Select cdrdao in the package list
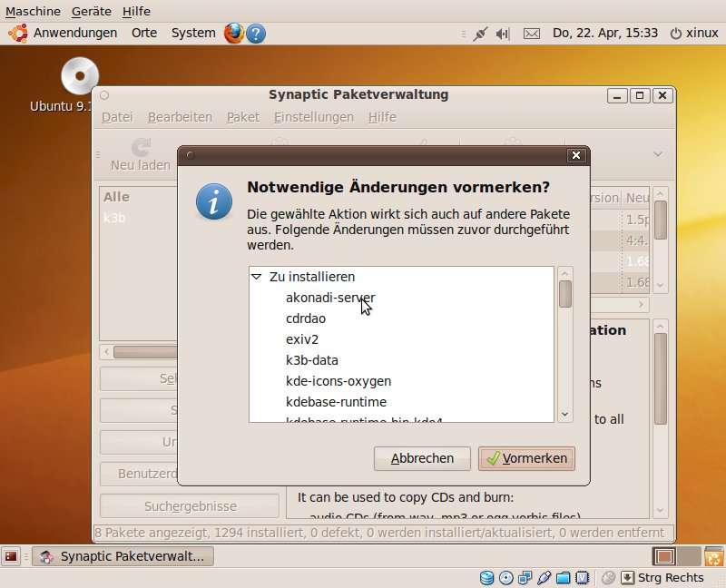The width and height of the screenshot is (726, 588). tap(306, 318)
